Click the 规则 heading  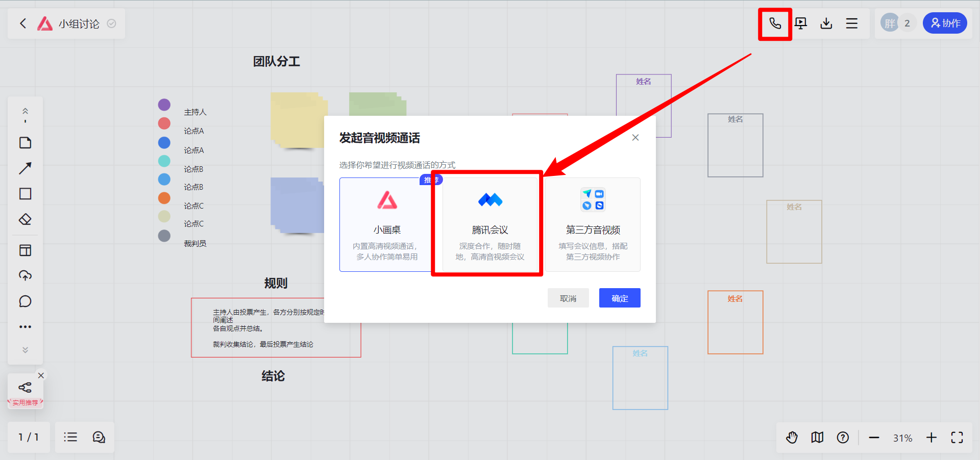click(276, 284)
